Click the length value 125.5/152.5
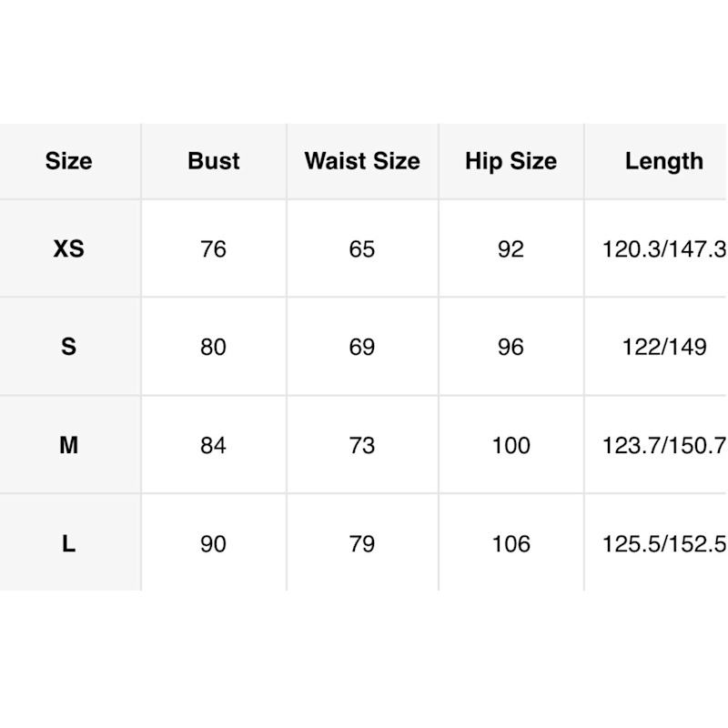 [664, 543]
